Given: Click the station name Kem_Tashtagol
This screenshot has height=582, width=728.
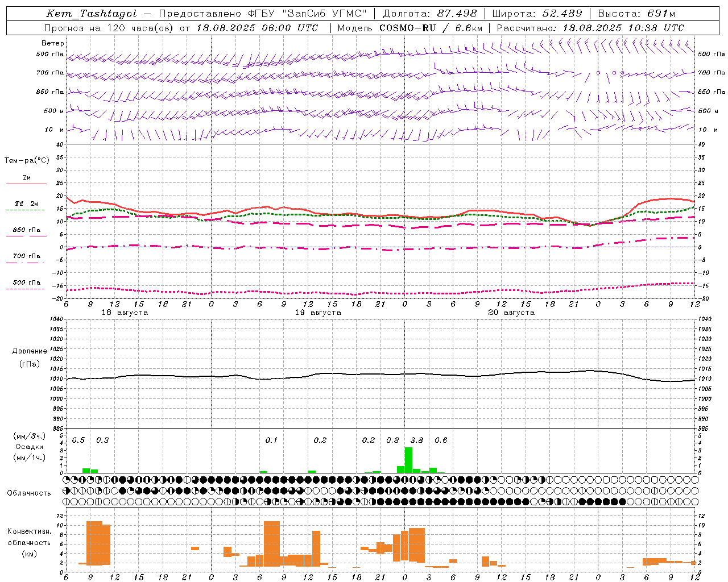Looking at the screenshot, I should [92, 14].
